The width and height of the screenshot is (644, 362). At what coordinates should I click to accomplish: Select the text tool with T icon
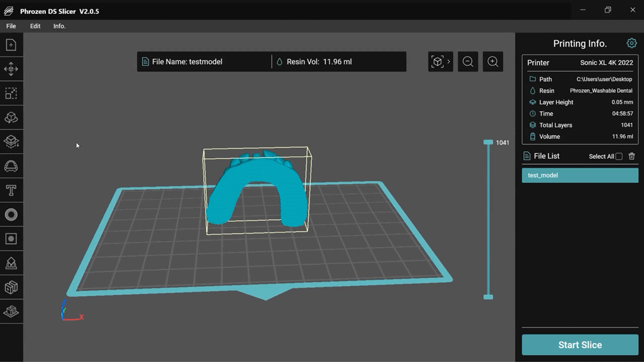click(x=11, y=190)
